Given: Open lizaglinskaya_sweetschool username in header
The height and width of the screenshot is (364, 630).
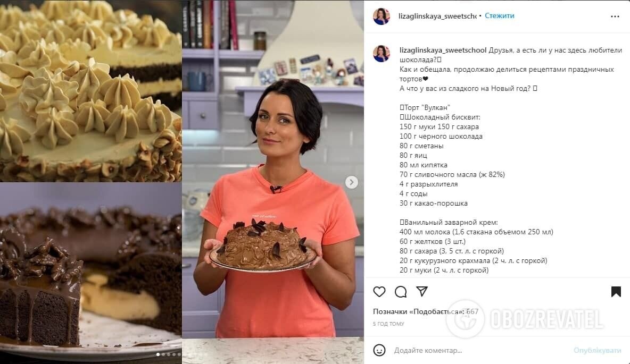Looking at the screenshot, I should (x=437, y=16).
